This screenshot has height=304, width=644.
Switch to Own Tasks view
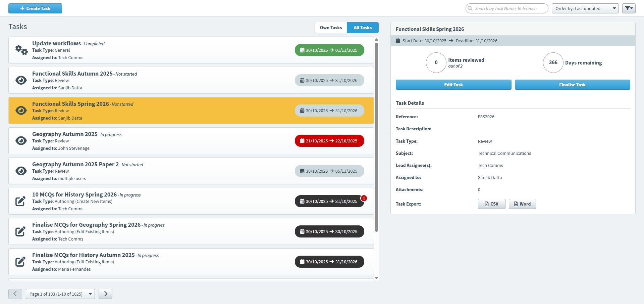coord(331,28)
